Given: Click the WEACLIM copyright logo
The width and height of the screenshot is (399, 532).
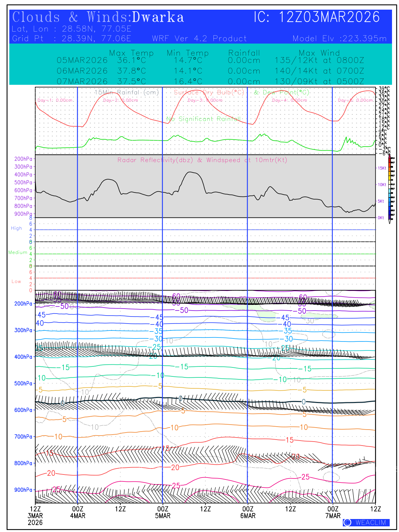Looking at the screenshot, I should [x=366, y=522].
